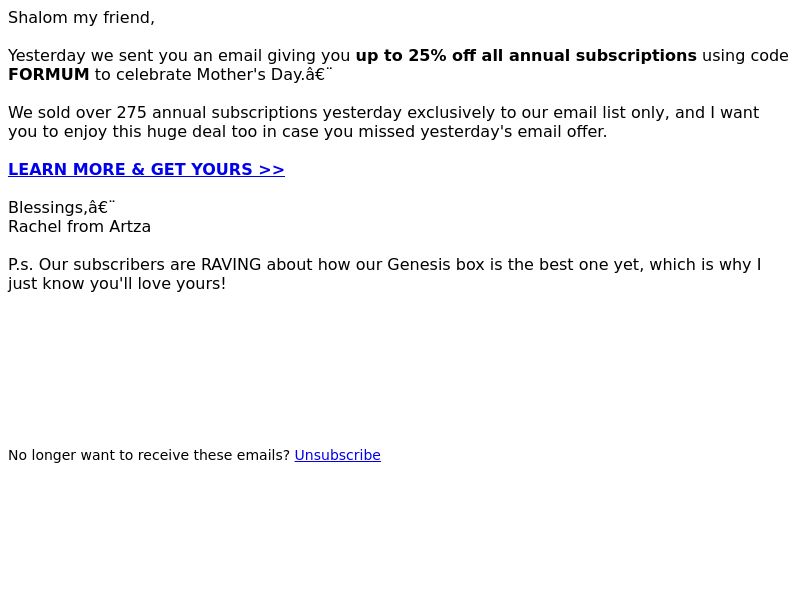The height and width of the screenshot is (600, 800).
Task: Click the 'Blessings' closing line
Action: [x=46, y=208]
